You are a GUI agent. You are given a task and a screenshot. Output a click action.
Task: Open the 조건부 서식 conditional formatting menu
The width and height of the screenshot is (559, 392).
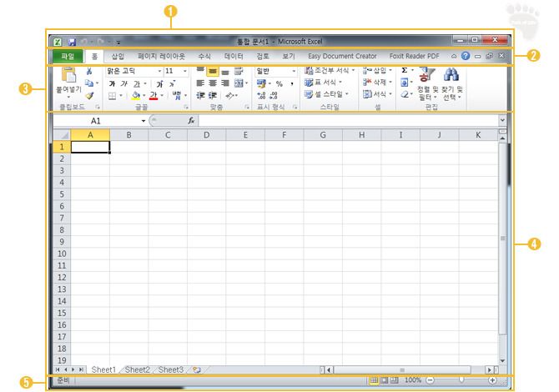(x=330, y=70)
